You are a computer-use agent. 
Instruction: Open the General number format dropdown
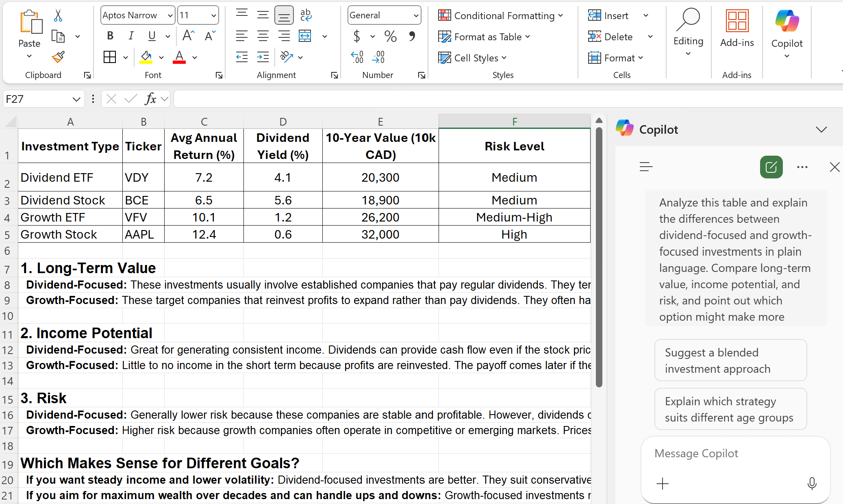click(416, 15)
